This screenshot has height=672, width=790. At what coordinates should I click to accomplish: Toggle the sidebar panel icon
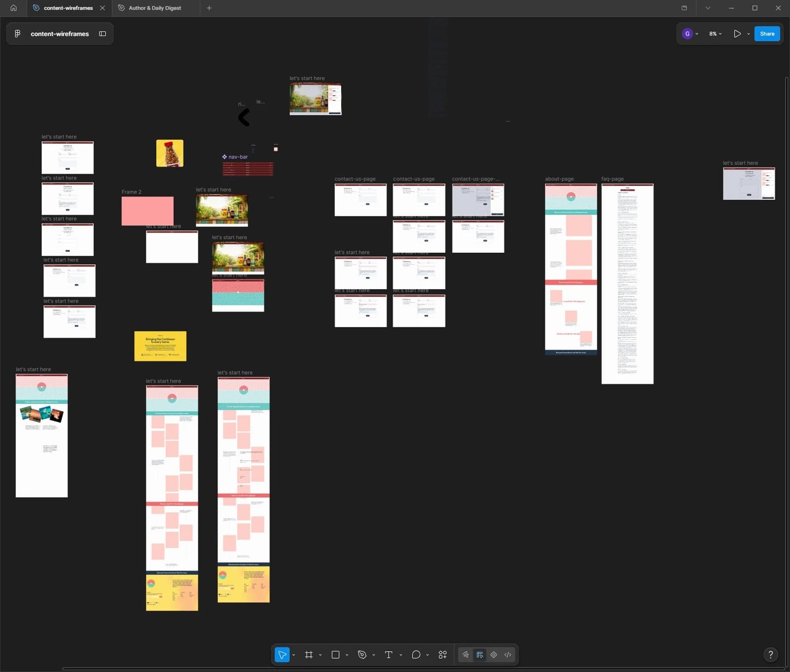[103, 34]
